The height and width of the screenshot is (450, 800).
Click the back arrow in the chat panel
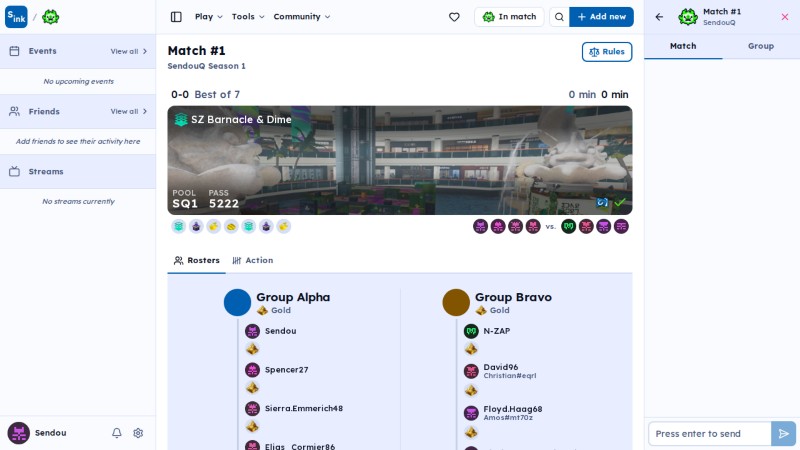point(659,17)
